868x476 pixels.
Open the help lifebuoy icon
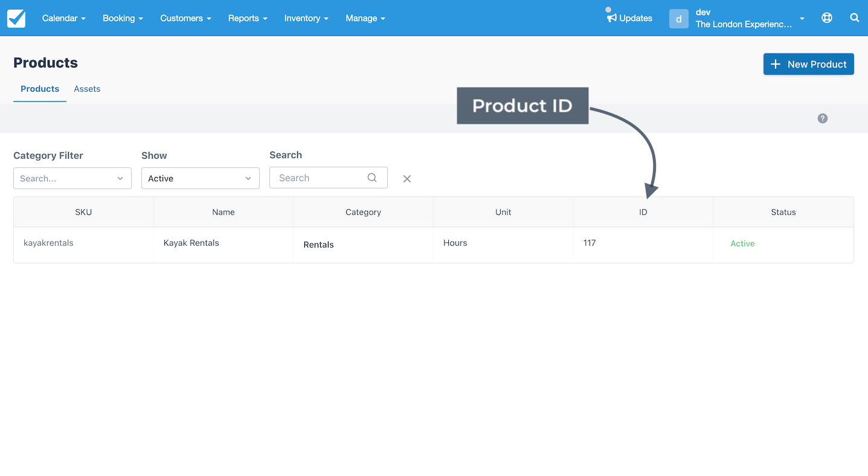pyautogui.click(x=827, y=18)
